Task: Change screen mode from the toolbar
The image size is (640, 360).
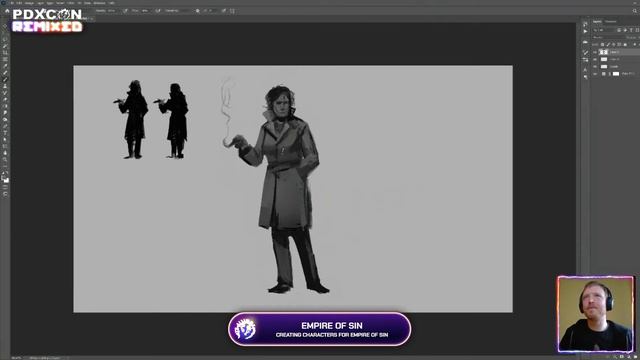Action: click(5, 194)
